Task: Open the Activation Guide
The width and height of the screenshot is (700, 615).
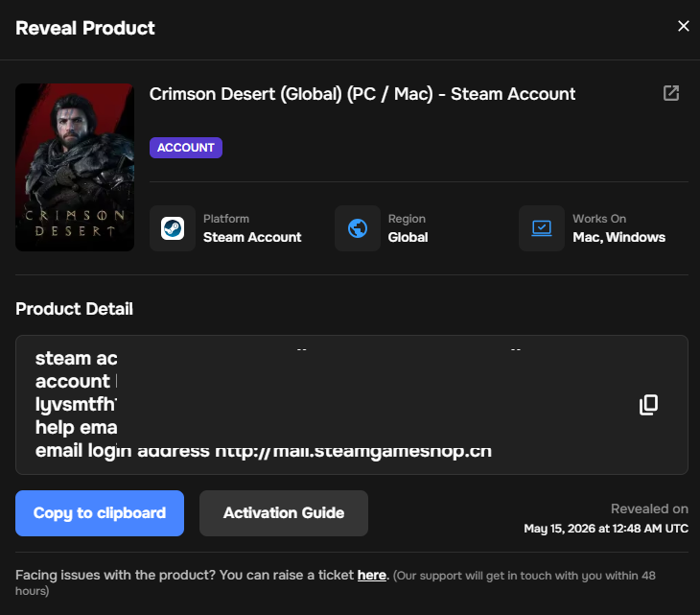Action: pos(284,513)
